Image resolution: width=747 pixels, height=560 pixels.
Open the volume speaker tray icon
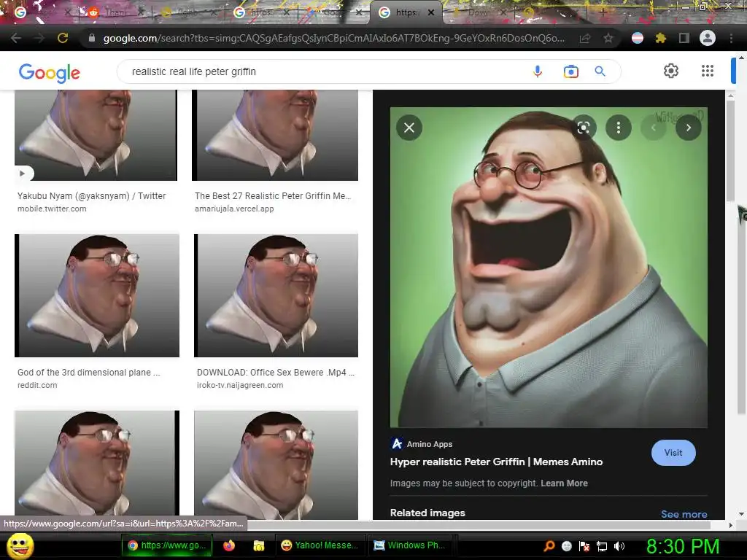click(x=620, y=546)
